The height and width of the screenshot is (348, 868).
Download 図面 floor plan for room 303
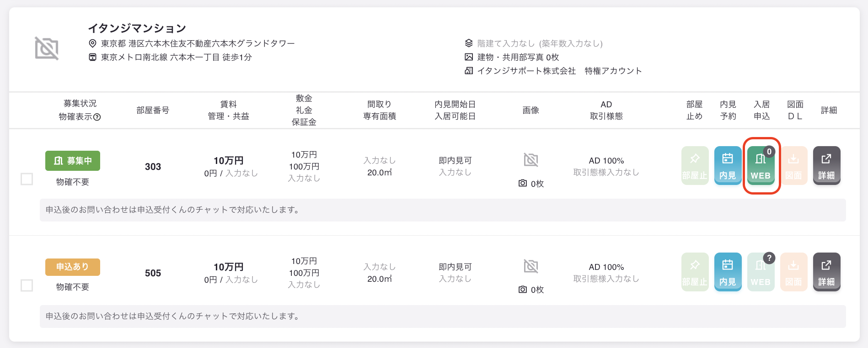pyautogui.click(x=793, y=165)
